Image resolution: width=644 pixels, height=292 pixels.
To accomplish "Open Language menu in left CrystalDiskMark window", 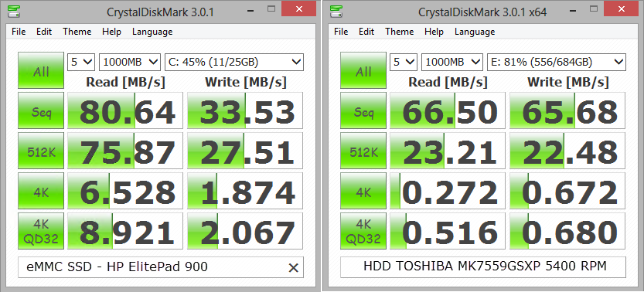I will tap(152, 32).
